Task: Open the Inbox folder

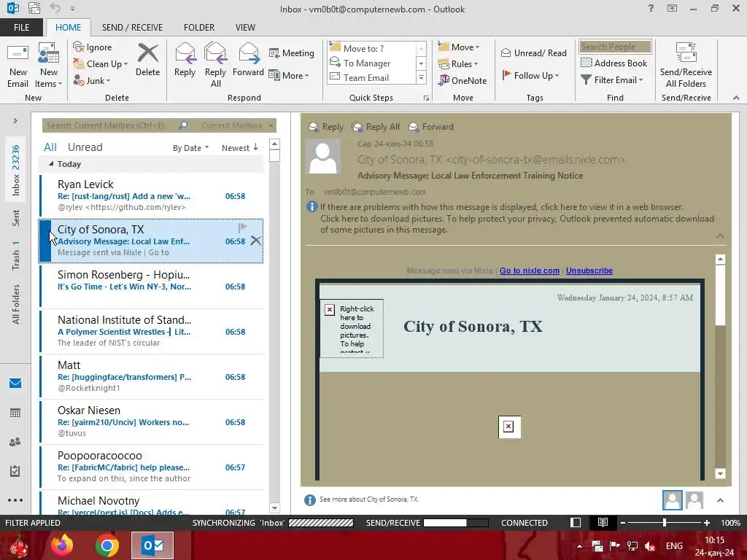Action: (x=16, y=170)
